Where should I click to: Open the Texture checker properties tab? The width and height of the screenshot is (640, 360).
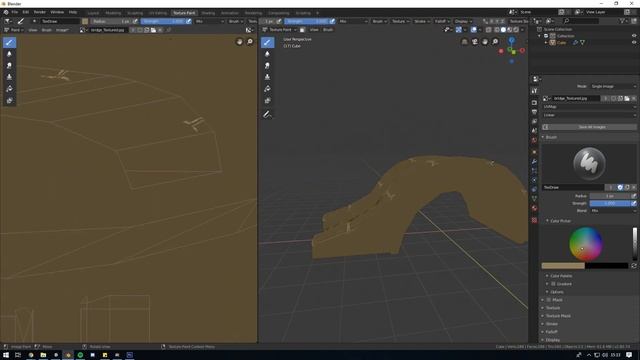coord(534,220)
